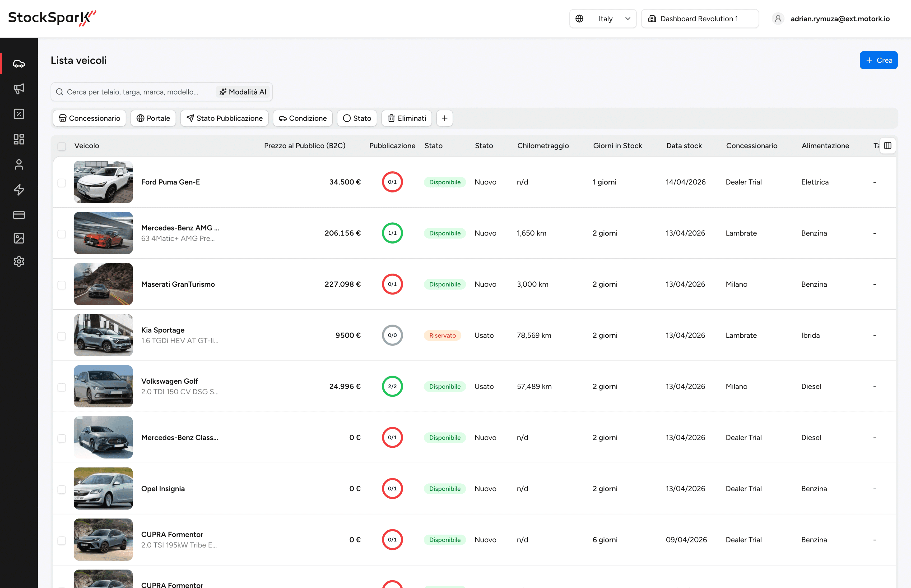This screenshot has height=588, width=911.
Task: Open the percent discount icon in sidebar
Action: [19, 114]
